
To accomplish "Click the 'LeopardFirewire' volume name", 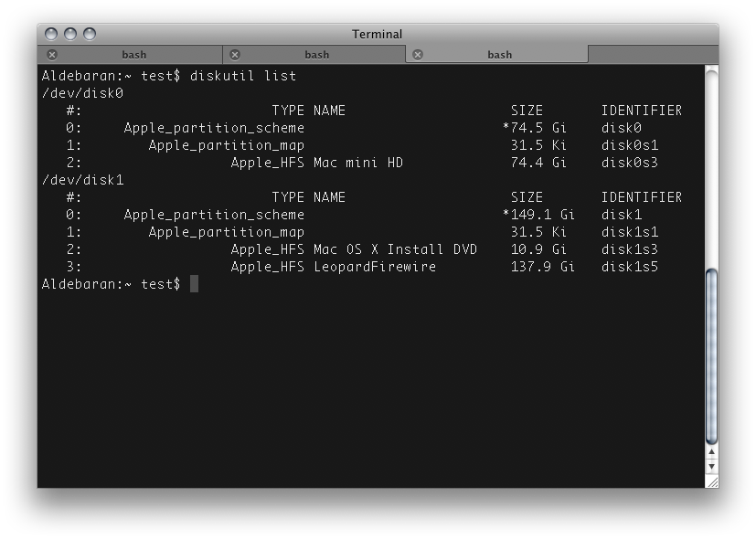I will [x=375, y=267].
